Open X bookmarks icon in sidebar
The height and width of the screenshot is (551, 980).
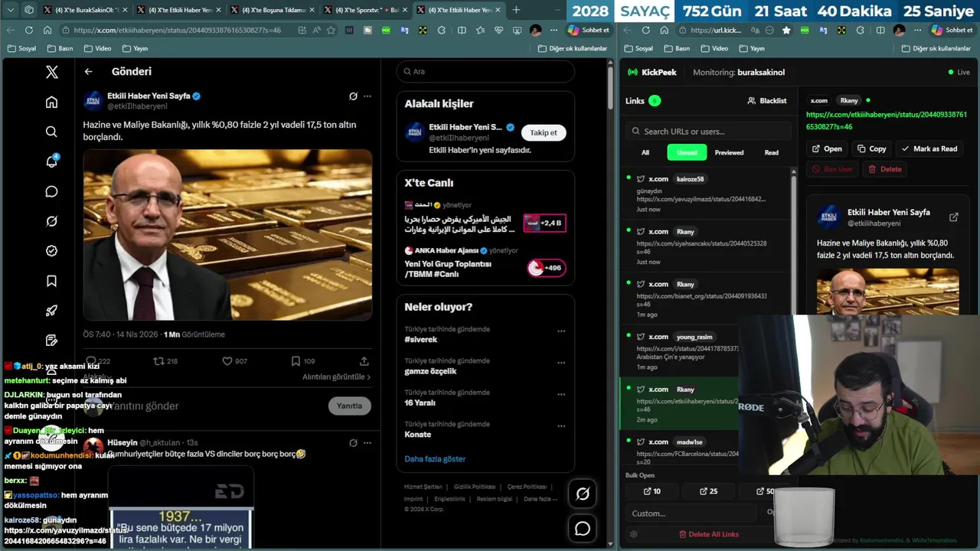click(51, 281)
